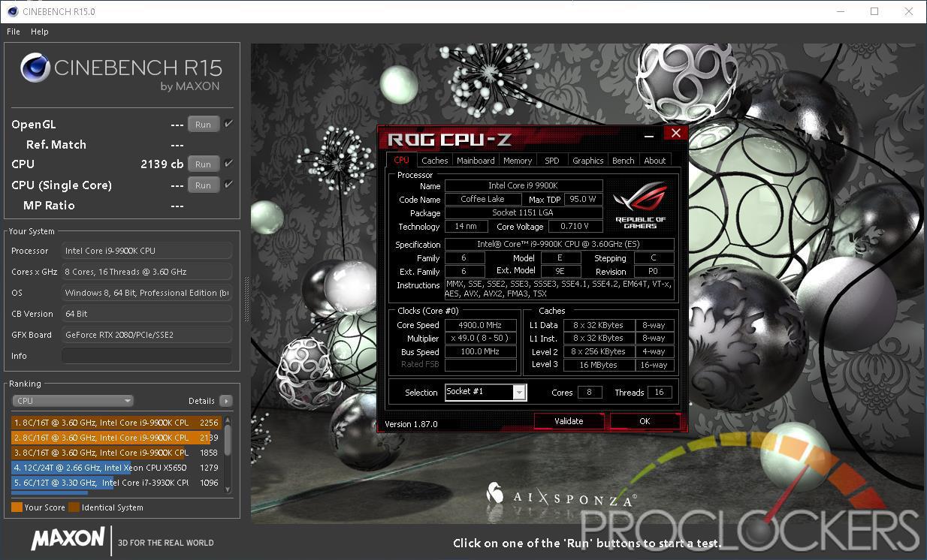Viewport: 927px width, 560px height.
Task: Click the MAXON logo at bottom left
Action: click(x=68, y=538)
